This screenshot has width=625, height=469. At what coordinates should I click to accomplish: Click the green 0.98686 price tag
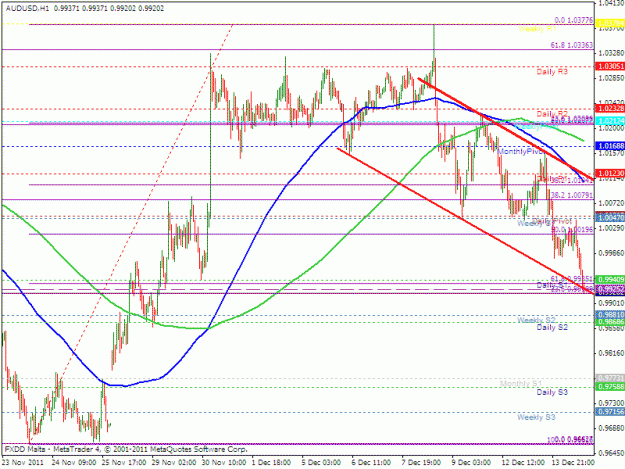pyautogui.click(x=610, y=322)
